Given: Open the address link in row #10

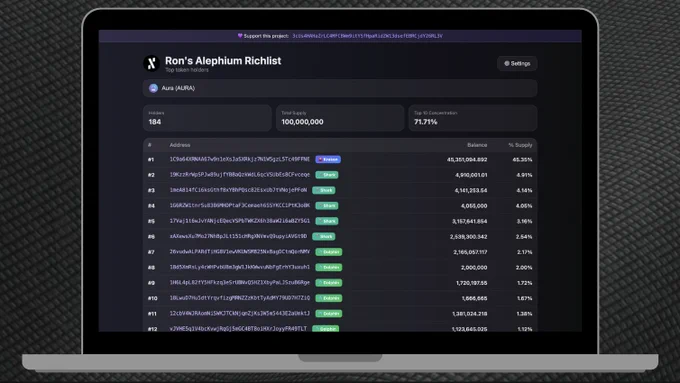Looking at the screenshot, I should click(x=240, y=298).
